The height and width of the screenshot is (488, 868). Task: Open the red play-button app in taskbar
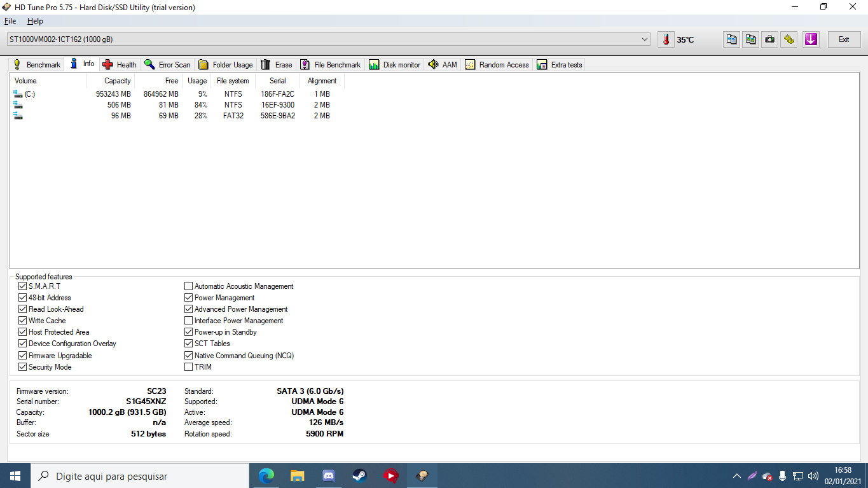tap(391, 476)
